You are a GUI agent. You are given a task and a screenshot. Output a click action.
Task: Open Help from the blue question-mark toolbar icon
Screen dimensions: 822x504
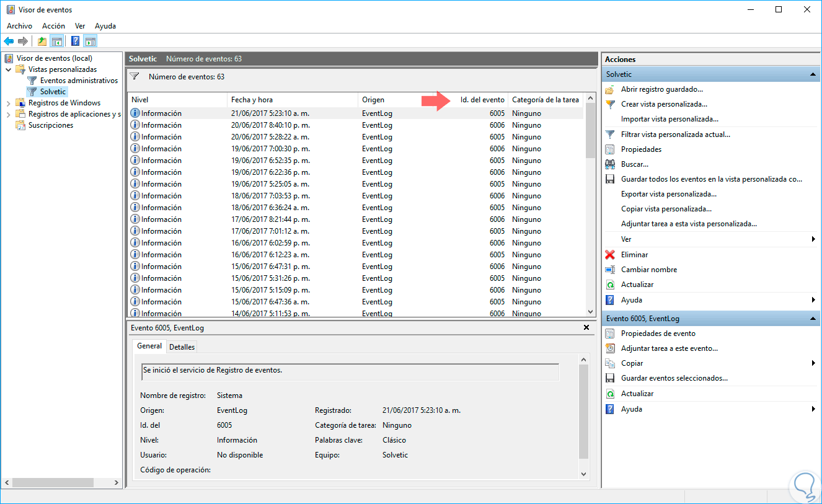click(x=75, y=42)
